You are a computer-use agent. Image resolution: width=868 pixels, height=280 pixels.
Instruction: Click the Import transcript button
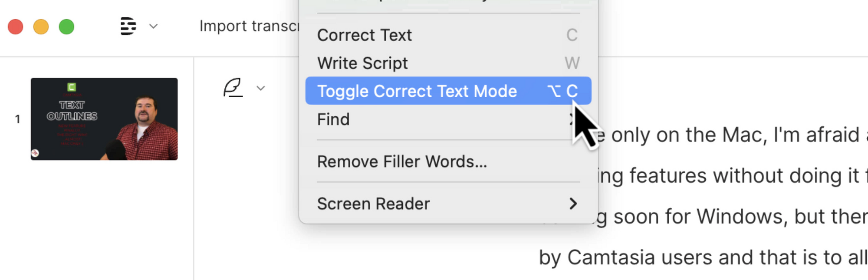(249, 26)
